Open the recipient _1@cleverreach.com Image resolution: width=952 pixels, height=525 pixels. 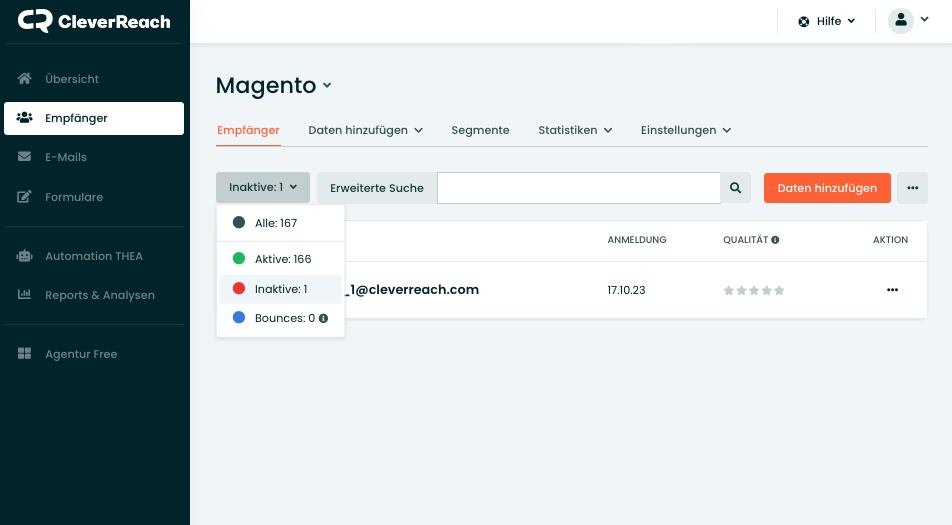[412, 290]
